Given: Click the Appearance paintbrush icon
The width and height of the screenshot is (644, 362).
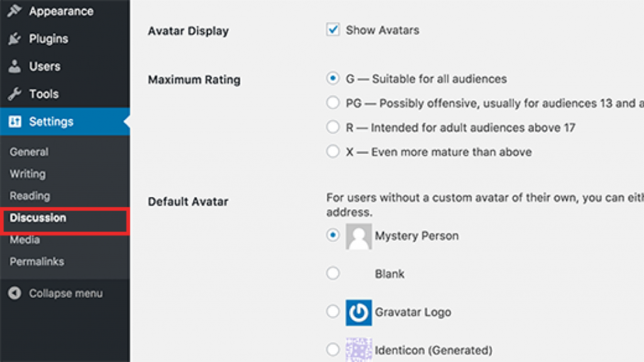Looking at the screenshot, I should (x=14, y=11).
